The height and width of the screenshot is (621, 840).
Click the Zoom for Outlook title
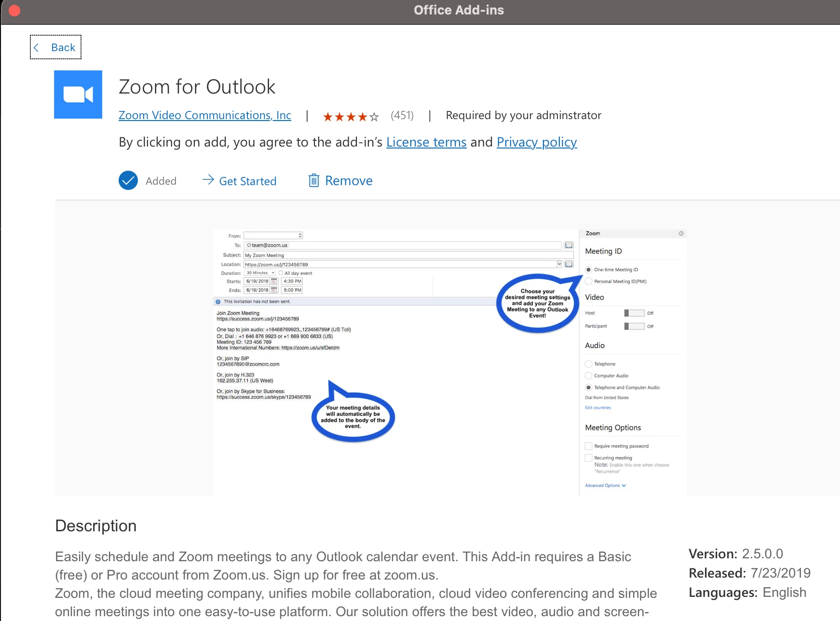[197, 87]
